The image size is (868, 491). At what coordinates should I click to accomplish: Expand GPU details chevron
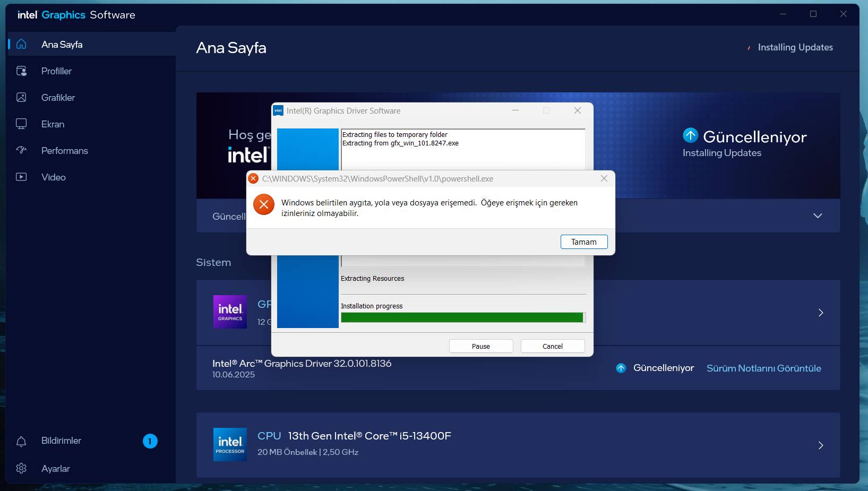[821, 313]
